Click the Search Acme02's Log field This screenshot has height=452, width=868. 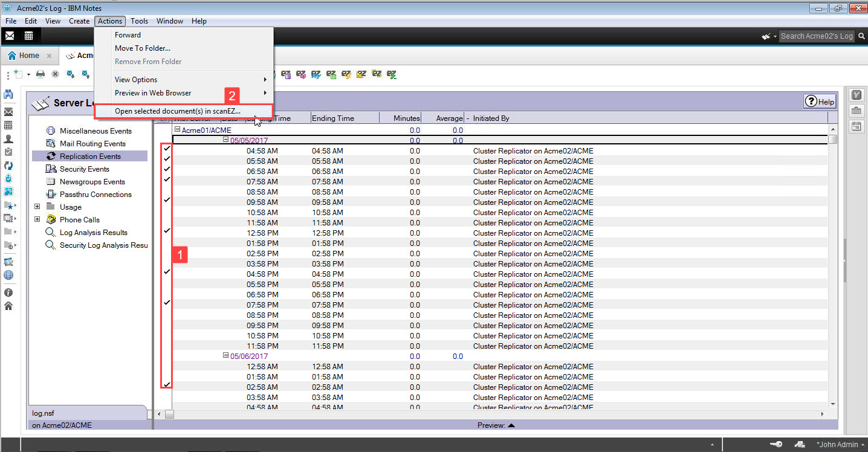click(x=817, y=36)
